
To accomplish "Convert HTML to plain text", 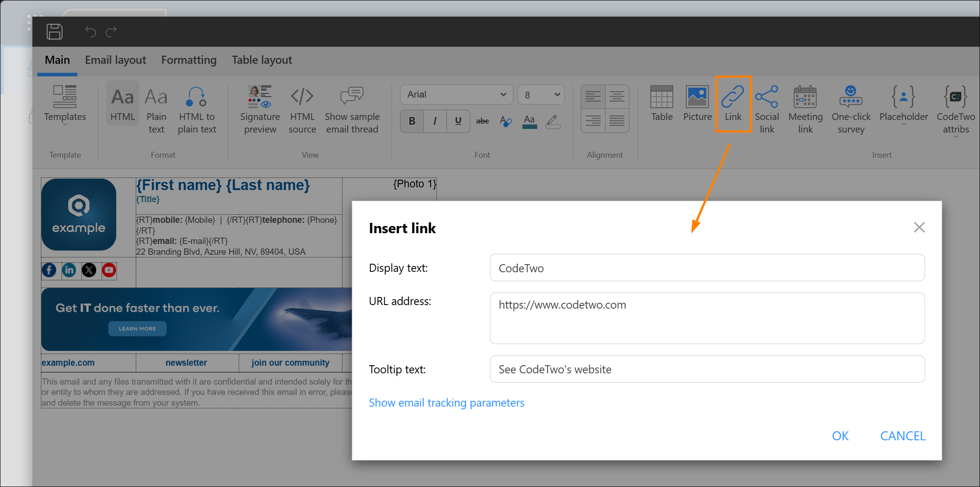I will [197, 110].
